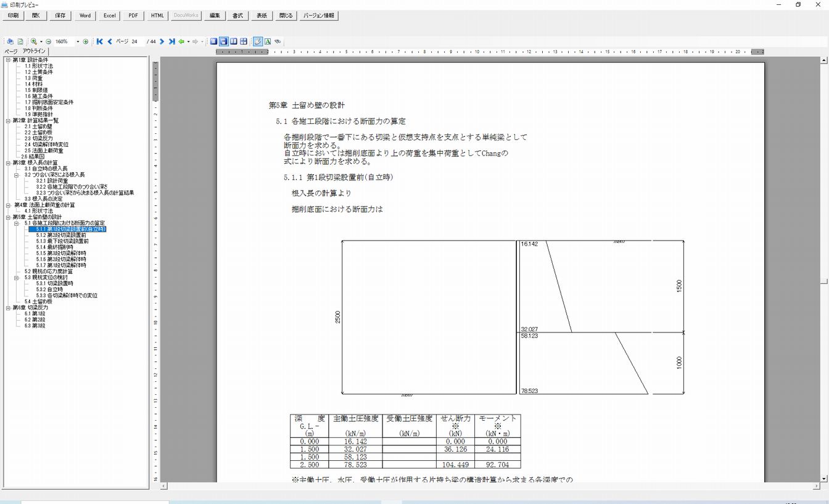Go to the previous page
The height and width of the screenshot is (504, 829).
tap(110, 41)
